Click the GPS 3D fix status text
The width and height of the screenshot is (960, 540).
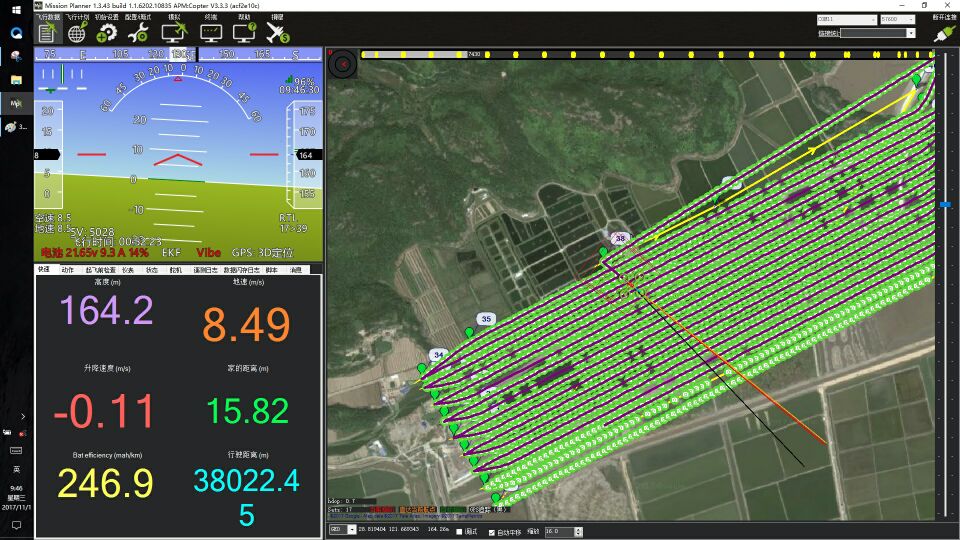[263, 252]
